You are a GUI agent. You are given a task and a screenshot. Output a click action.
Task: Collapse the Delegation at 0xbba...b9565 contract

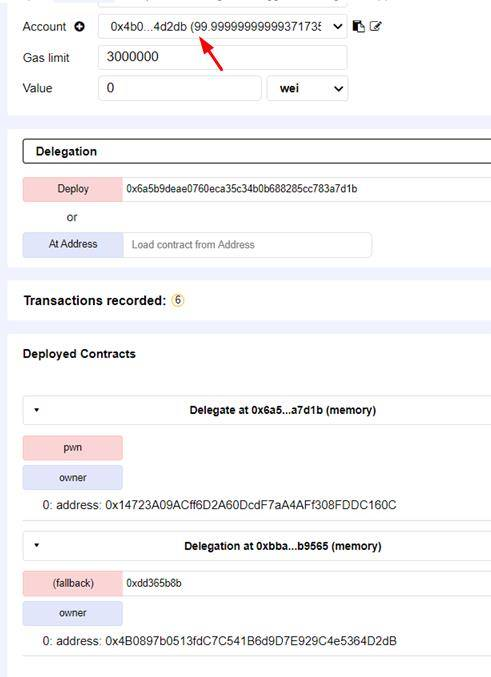(37, 545)
